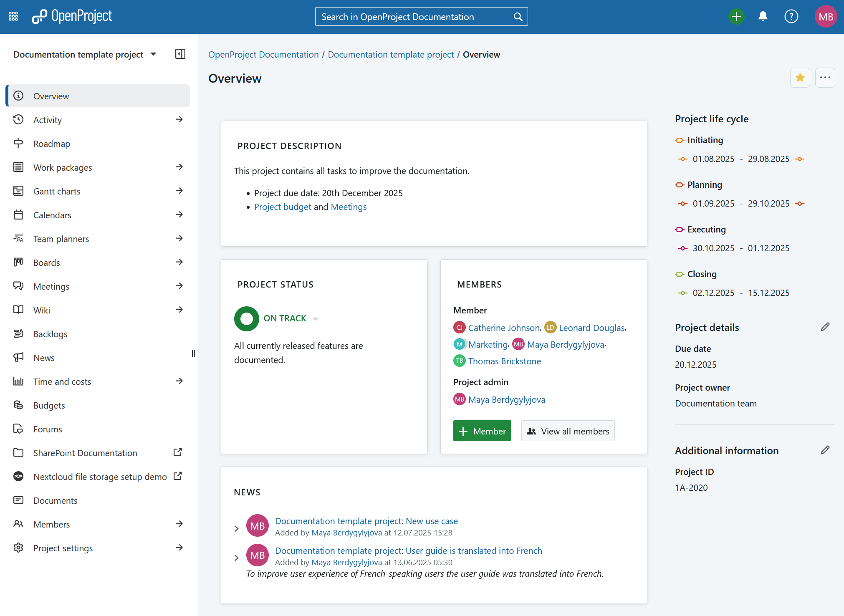The width and height of the screenshot is (844, 616).
Task: Collapse the sidebar with the panel icon
Action: 180,54
